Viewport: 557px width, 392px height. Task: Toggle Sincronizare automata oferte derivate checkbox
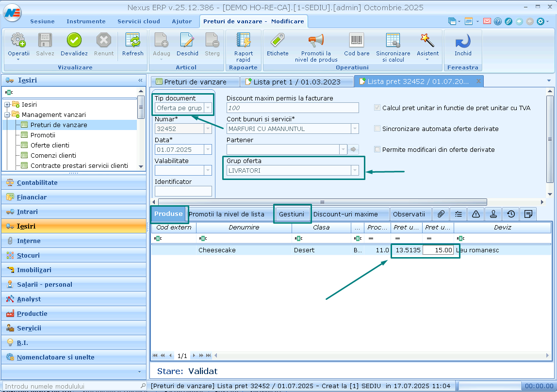pos(377,129)
